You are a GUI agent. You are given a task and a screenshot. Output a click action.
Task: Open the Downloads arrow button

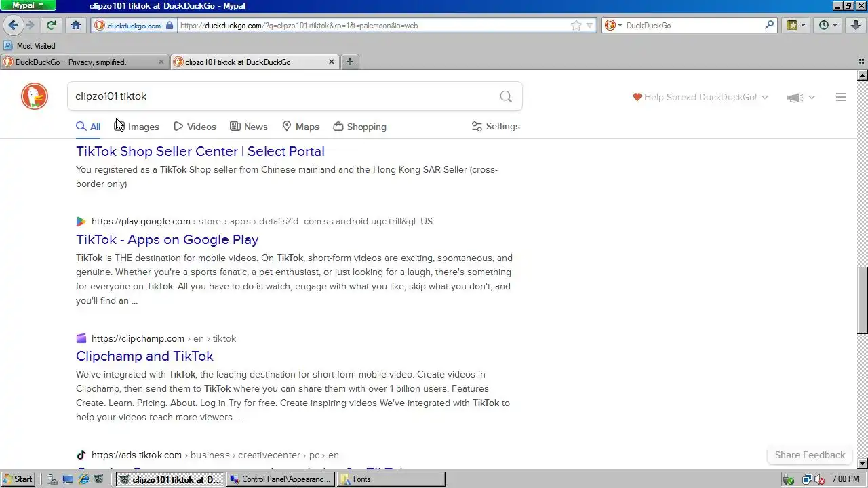856,25
